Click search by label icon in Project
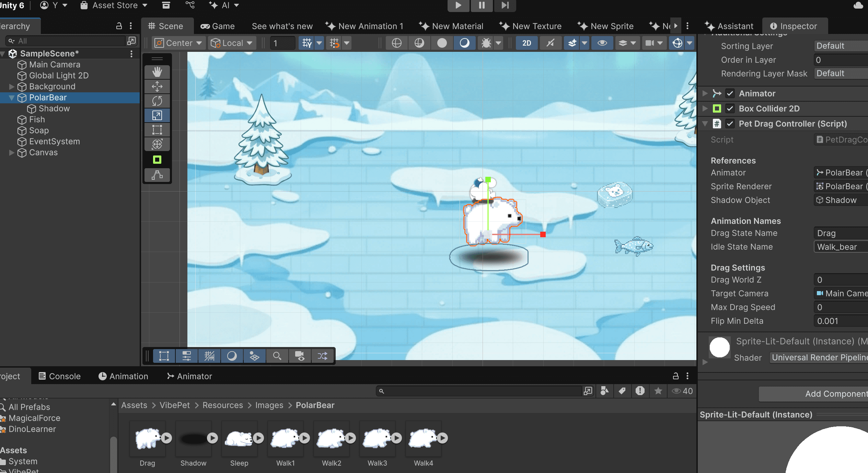868x473 pixels. 622,391
